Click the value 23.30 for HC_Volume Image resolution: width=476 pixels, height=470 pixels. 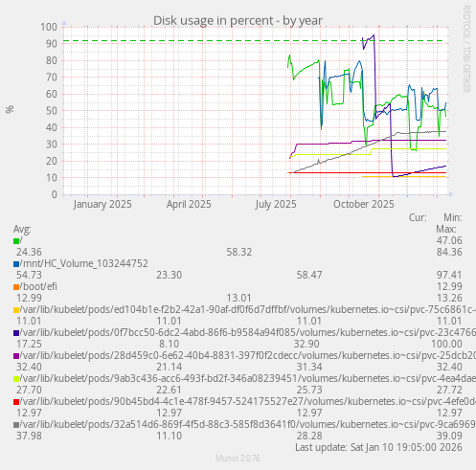coord(169,275)
